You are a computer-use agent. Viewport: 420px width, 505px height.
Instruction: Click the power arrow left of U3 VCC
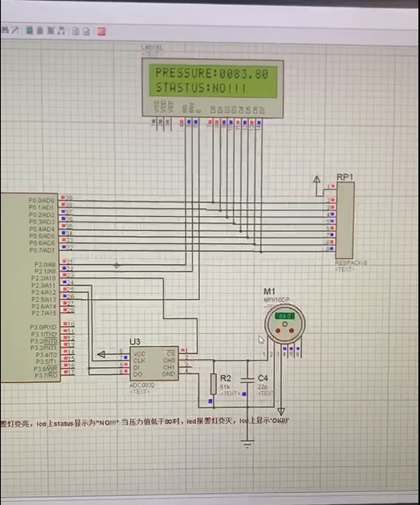[x=101, y=354]
